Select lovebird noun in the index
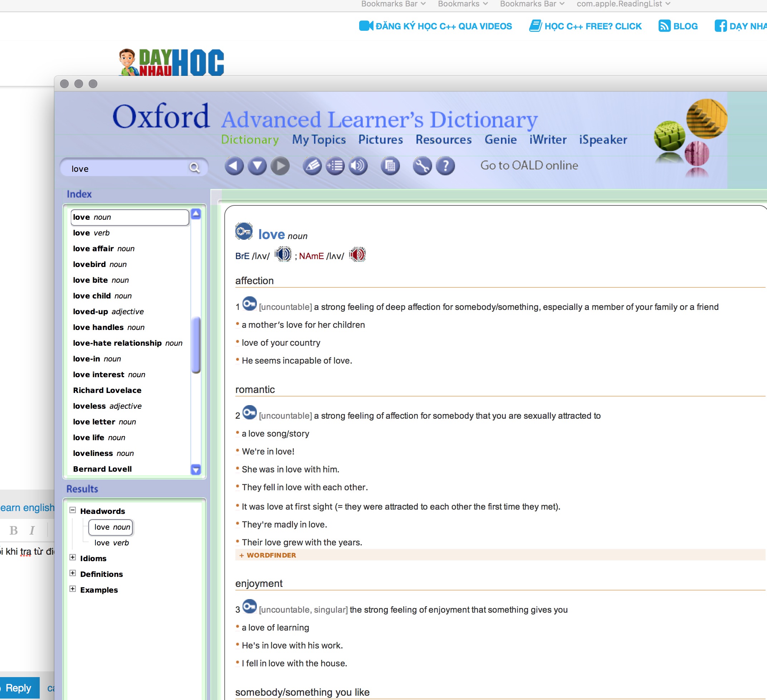Image resolution: width=767 pixels, height=700 pixels. coord(100,264)
